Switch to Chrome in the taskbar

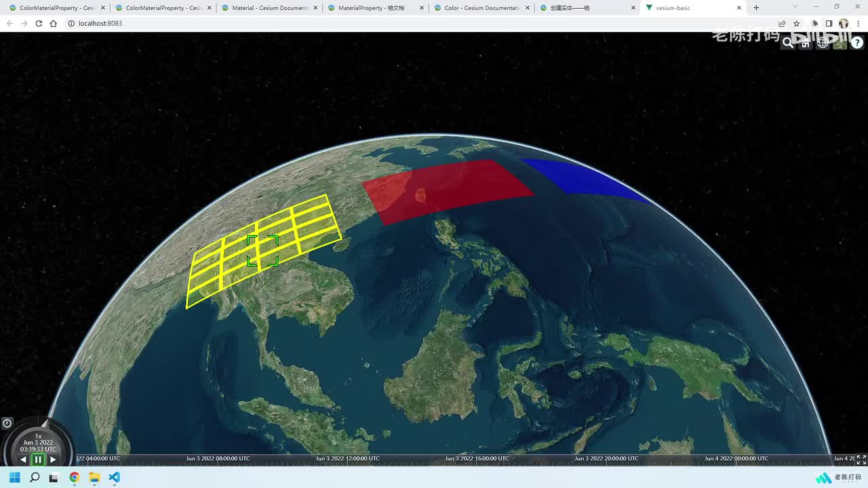75,477
